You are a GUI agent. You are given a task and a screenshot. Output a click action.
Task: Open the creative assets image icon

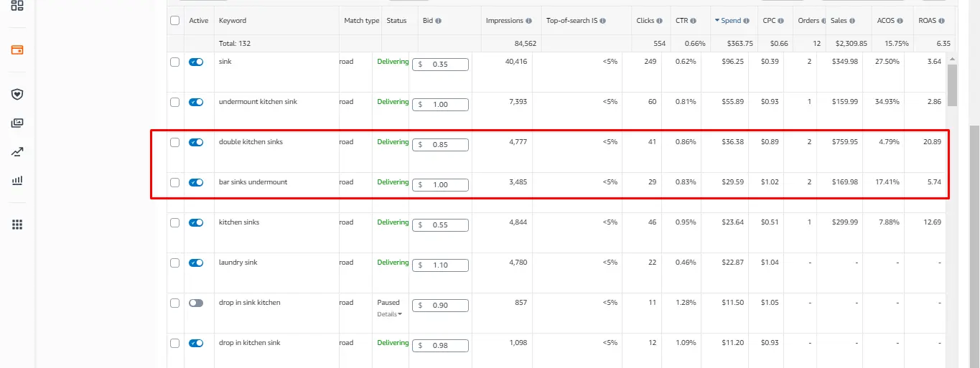(17, 123)
